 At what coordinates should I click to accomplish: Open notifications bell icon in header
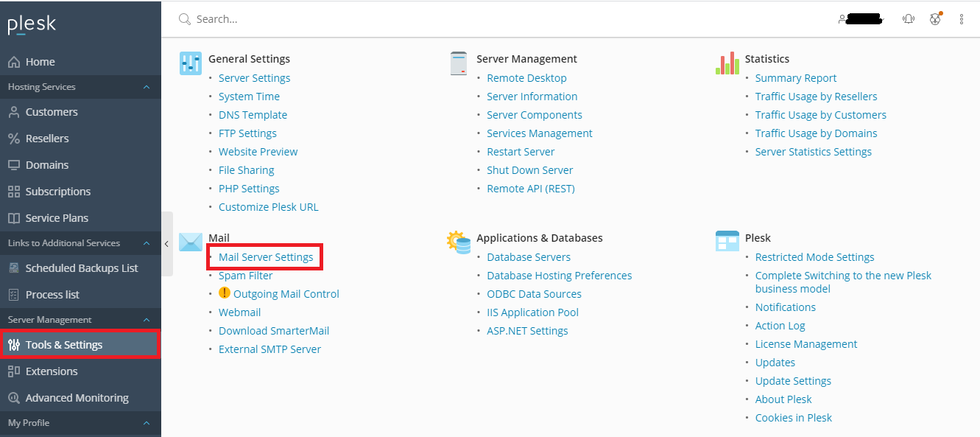909,19
